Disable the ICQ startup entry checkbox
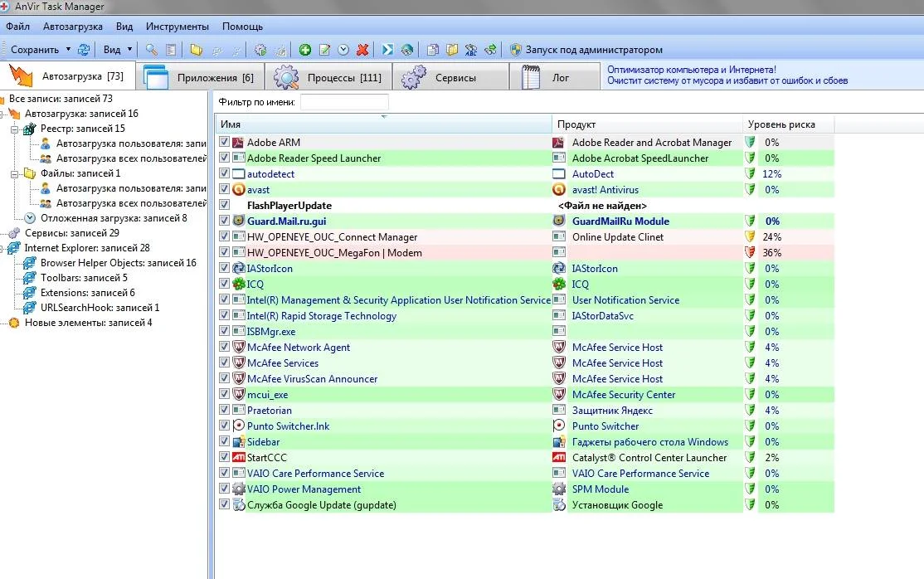The image size is (924, 579). (x=224, y=285)
